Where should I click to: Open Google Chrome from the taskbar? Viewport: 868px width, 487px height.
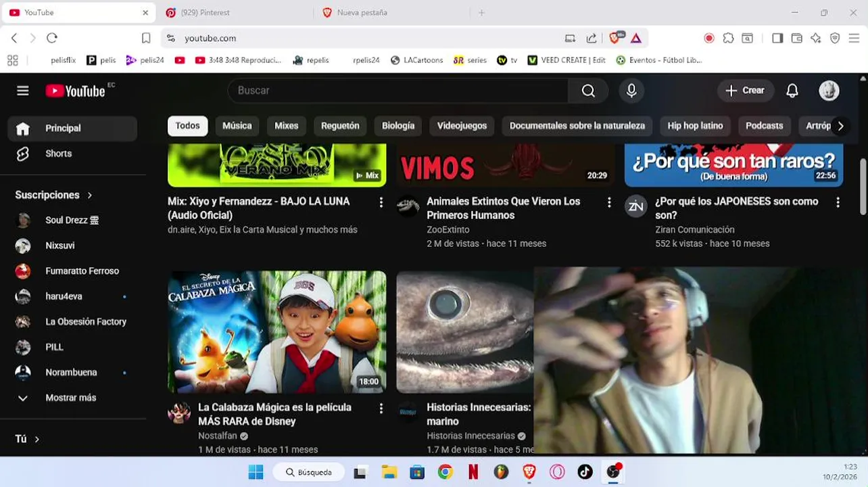(x=445, y=472)
